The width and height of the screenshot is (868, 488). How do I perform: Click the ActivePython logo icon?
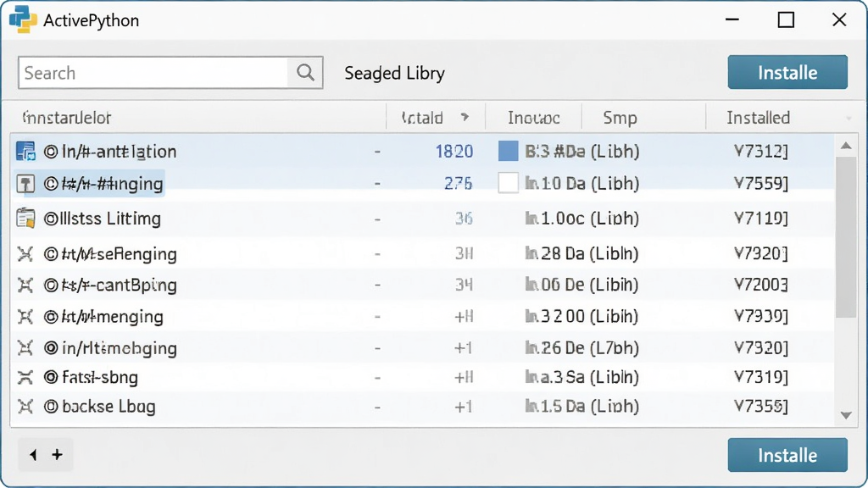click(23, 20)
